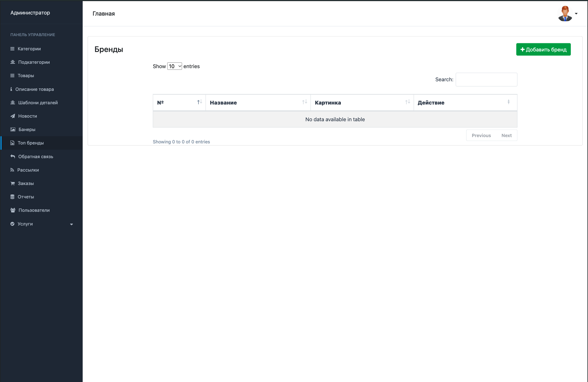The image size is (588, 382).
Task: Click the database icon for Отчеты
Action: 12,197
